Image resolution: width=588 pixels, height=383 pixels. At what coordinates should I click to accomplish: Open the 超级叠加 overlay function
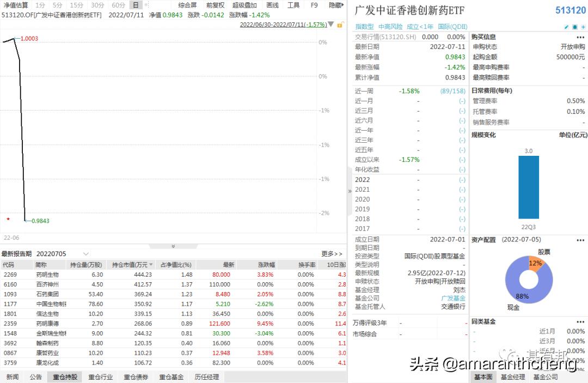click(x=244, y=5)
